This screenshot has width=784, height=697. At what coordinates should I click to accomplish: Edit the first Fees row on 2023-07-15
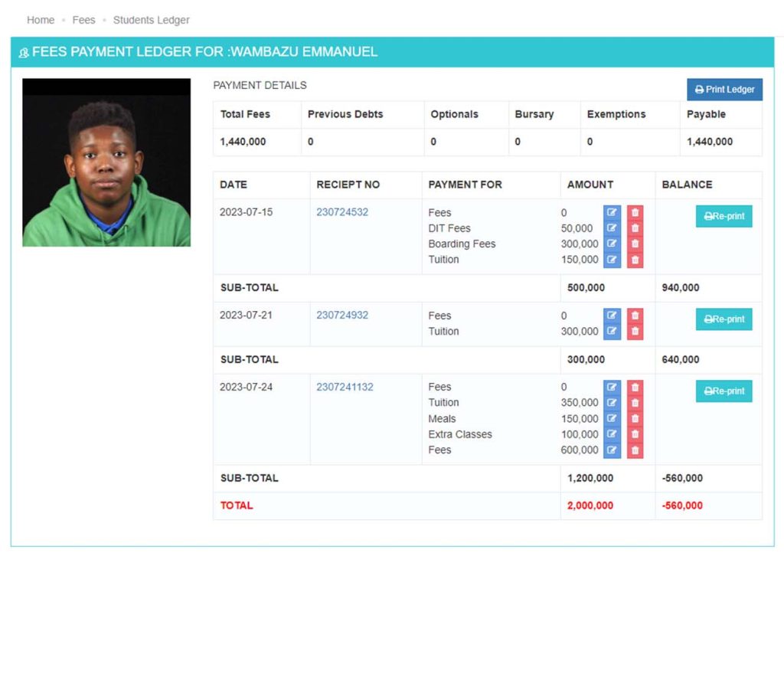point(611,212)
